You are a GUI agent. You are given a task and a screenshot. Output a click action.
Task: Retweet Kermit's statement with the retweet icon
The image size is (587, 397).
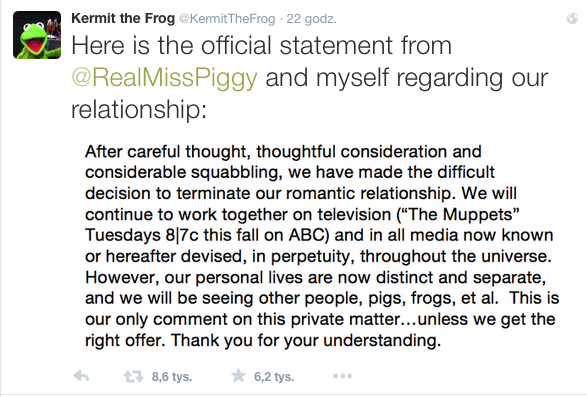coord(134,376)
